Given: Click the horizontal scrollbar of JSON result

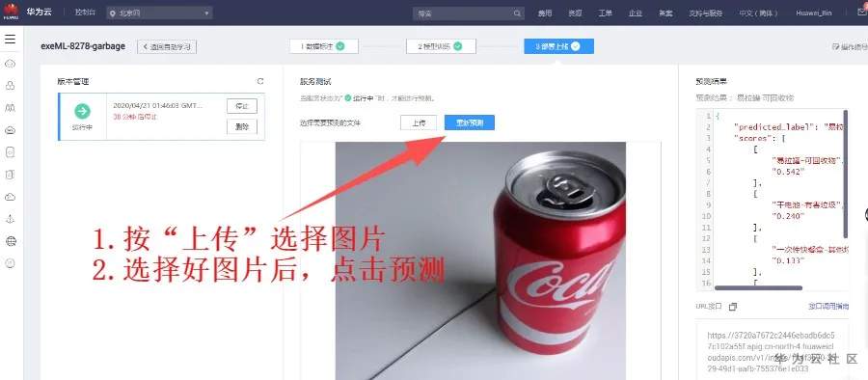Looking at the screenshot, I should pyautogui.click(x=758, y=288).
